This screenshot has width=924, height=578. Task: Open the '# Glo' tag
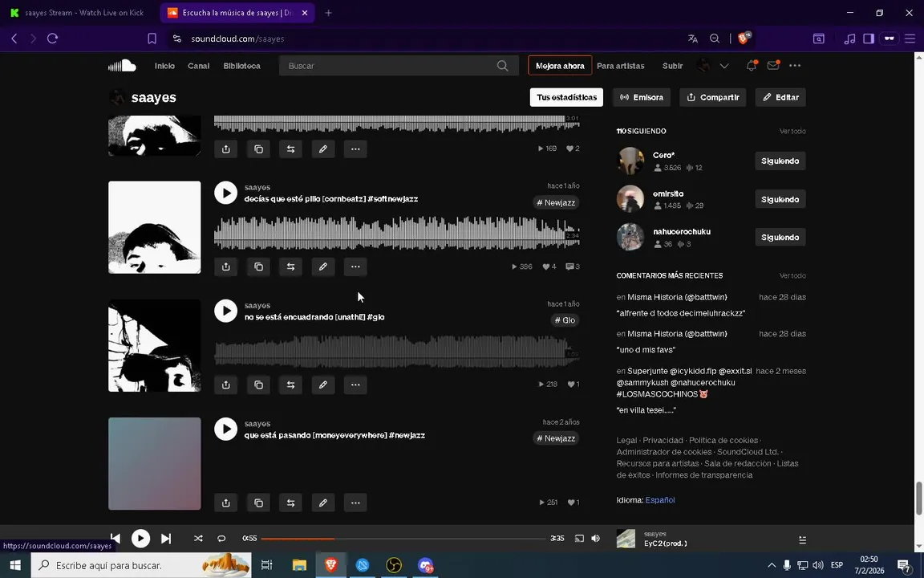(x=565, y=320)
